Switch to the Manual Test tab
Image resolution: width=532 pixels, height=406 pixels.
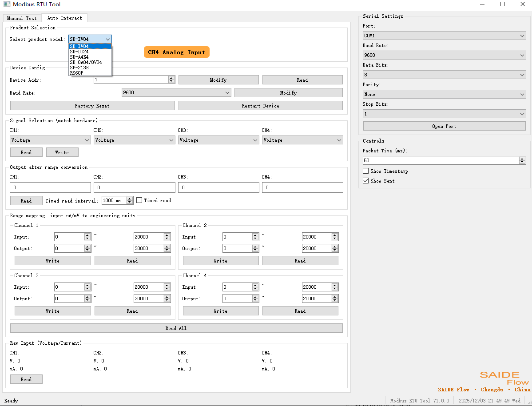22,18
